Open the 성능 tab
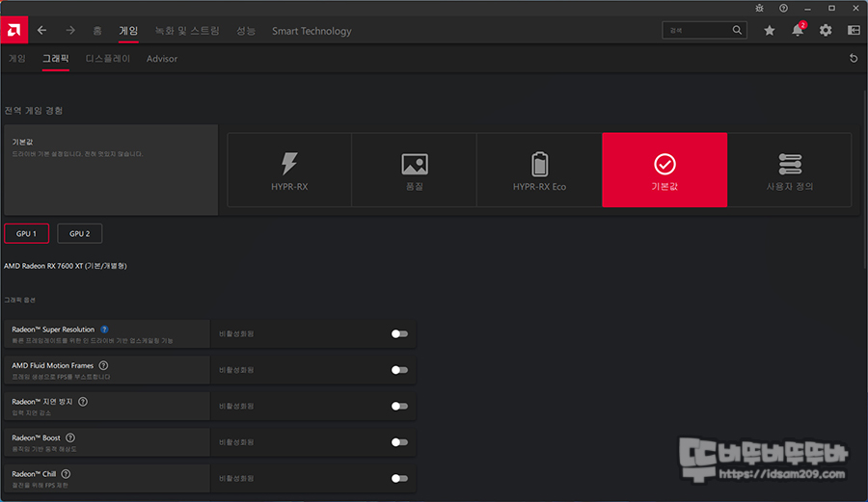 [246, 31]
